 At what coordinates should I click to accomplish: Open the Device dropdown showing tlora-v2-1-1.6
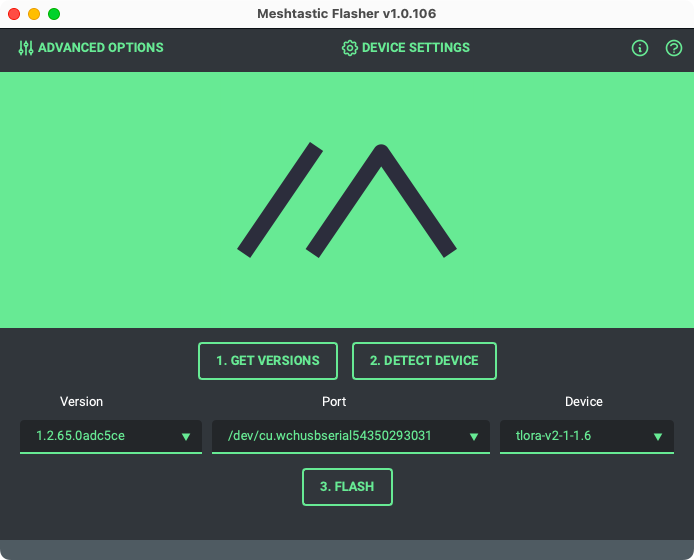coord(586,436)
